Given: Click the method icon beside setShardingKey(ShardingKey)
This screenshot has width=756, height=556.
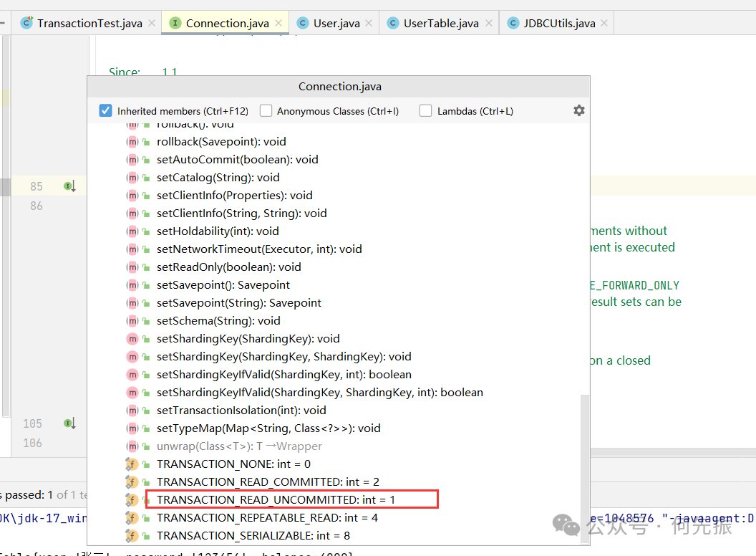Looking at the screenshot, I should tap(132, 339).
